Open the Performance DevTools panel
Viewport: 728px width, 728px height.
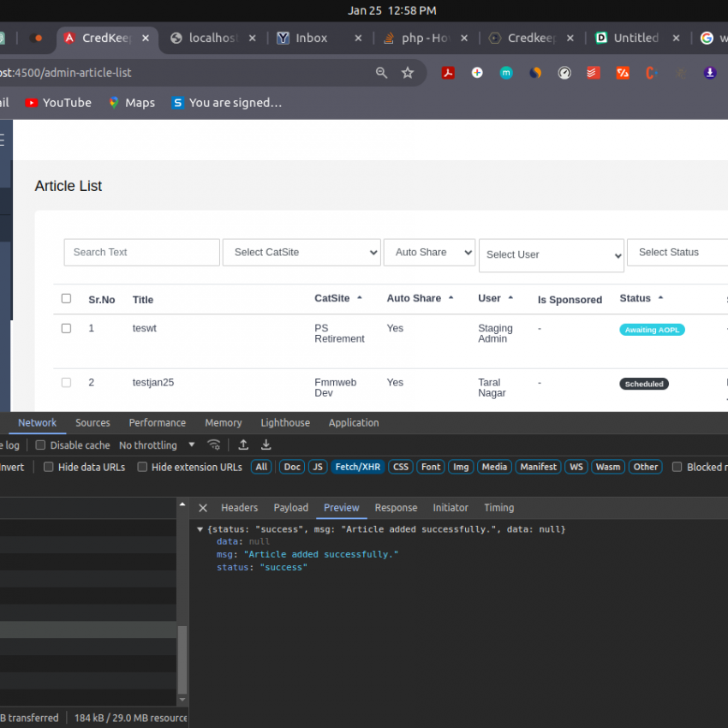pos(158,422)
